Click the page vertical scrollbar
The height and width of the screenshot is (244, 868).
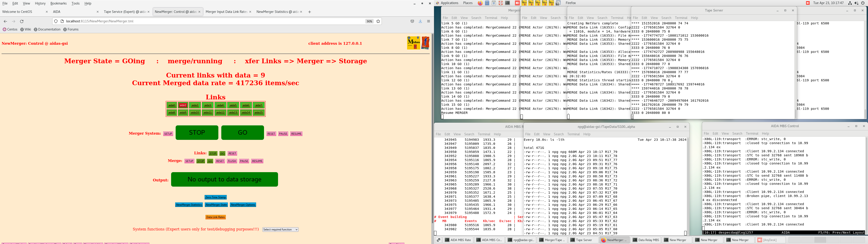432,128
